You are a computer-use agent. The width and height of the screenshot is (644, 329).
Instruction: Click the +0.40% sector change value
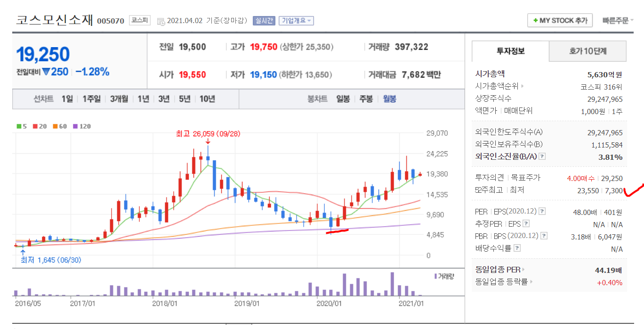[x=610, y=283]
